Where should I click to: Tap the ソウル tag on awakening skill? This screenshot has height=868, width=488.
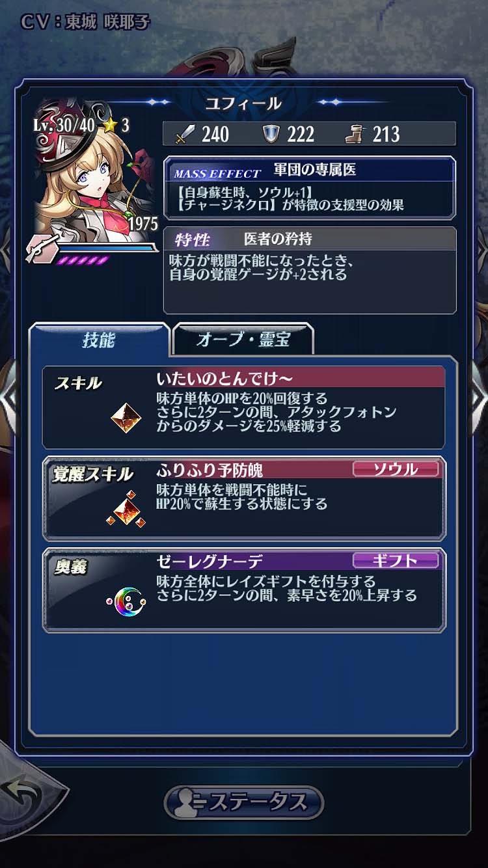396,468
